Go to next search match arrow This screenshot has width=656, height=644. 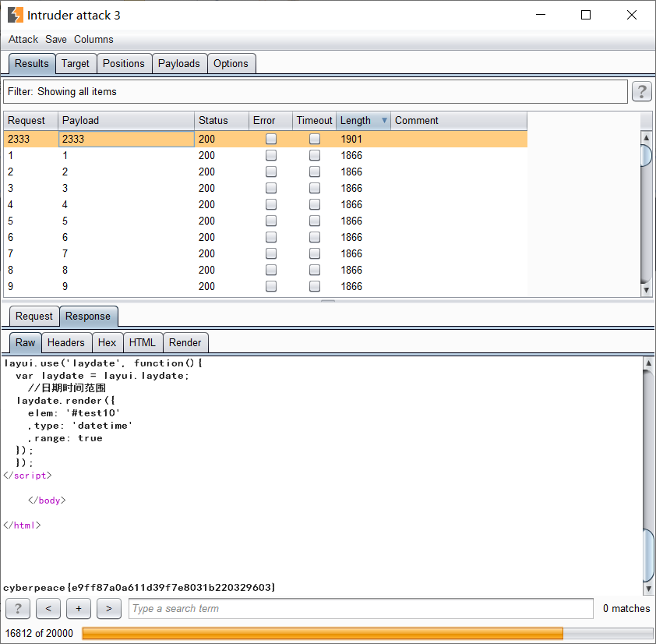109,608
